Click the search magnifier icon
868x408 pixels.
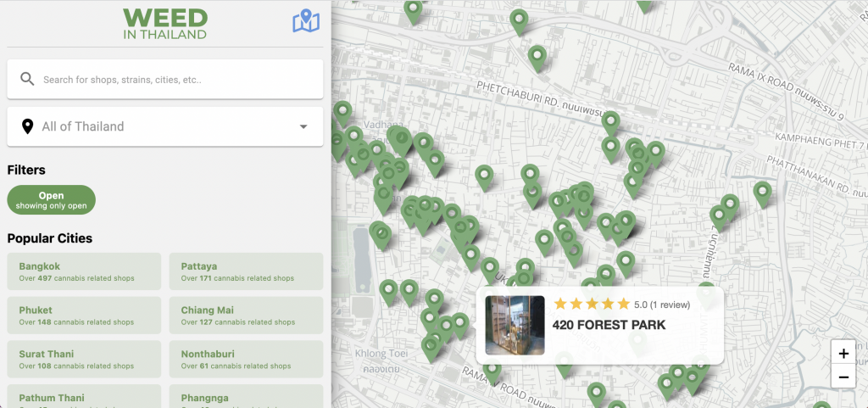27,79
